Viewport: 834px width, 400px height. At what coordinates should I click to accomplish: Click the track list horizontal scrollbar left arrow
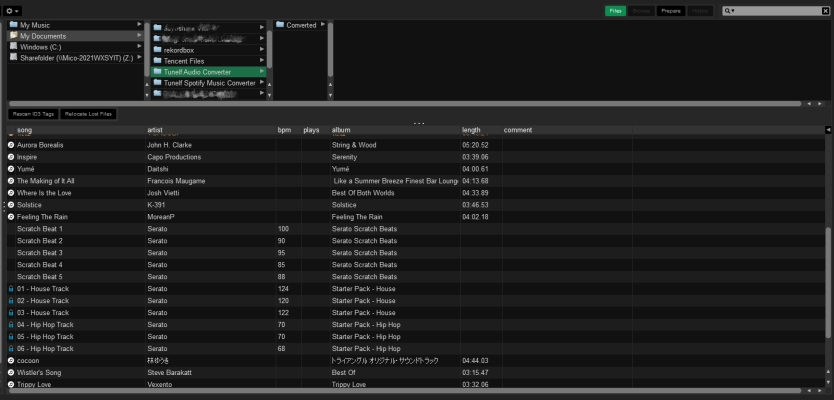coord(809,391)
